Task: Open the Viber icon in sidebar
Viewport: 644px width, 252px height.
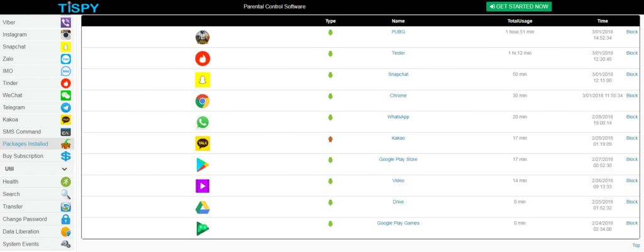Action: [65, 22]
